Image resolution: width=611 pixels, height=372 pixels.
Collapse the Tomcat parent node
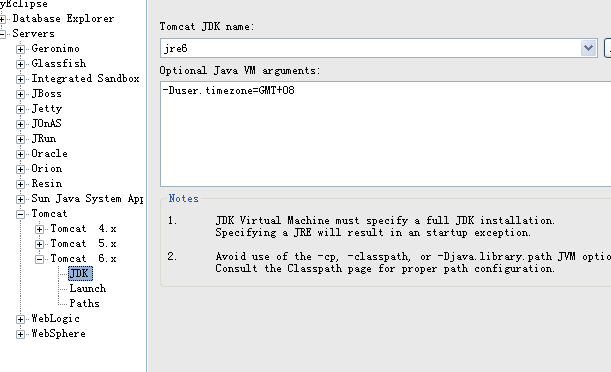tap(20, 214)
